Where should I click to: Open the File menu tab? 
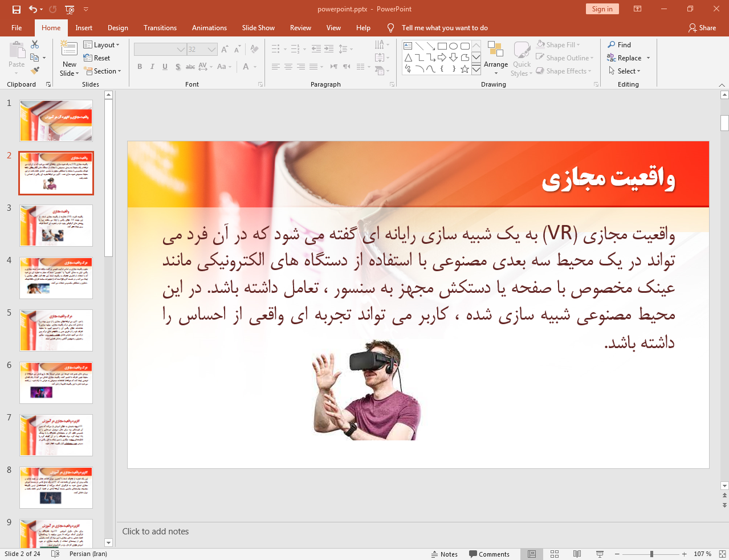point(17,28)
